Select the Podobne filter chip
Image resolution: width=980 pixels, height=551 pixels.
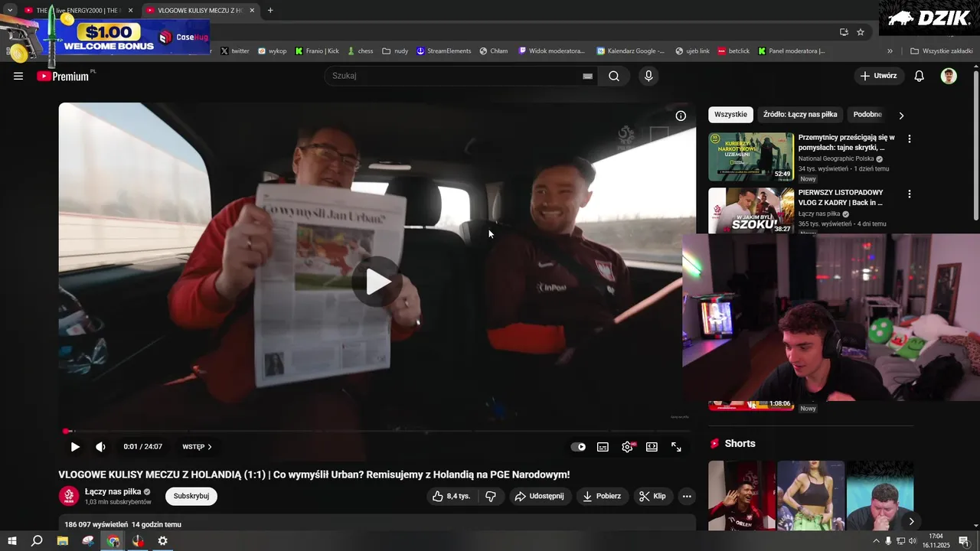tap(867, 115)
